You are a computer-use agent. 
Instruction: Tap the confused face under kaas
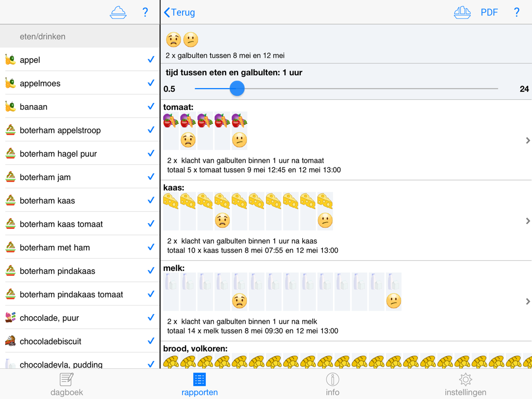point(325,220)
